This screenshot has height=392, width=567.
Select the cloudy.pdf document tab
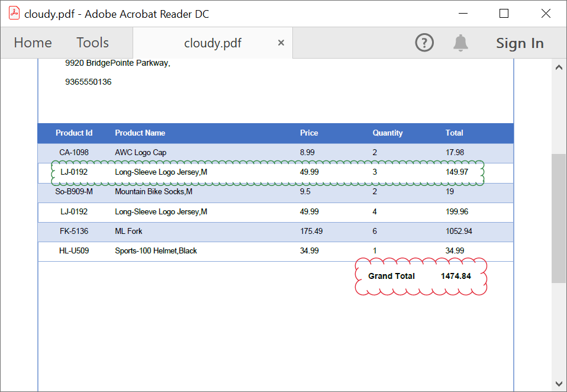click(x=212, y=43)
